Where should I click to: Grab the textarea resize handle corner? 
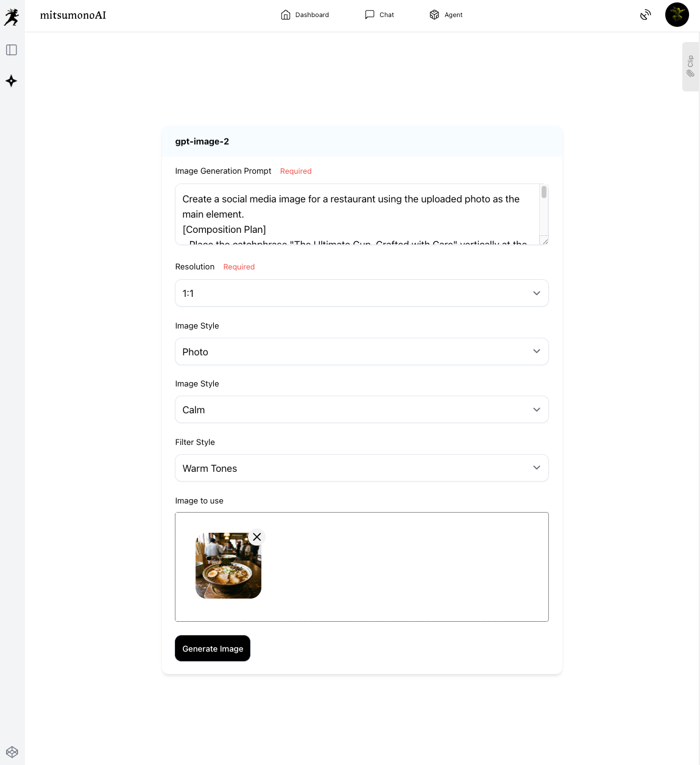545,241
